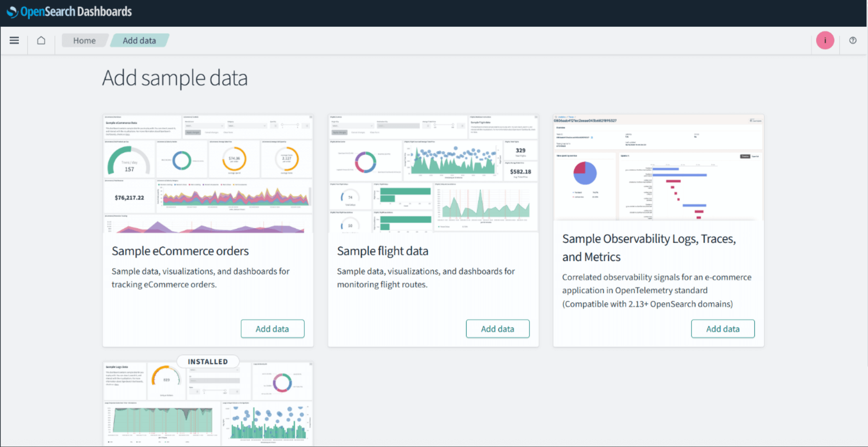This screenshot has height=447, width=868.
Task: Click the pie chart in the Observability preview
Action: pyautogui.click(x=585, y=174)
